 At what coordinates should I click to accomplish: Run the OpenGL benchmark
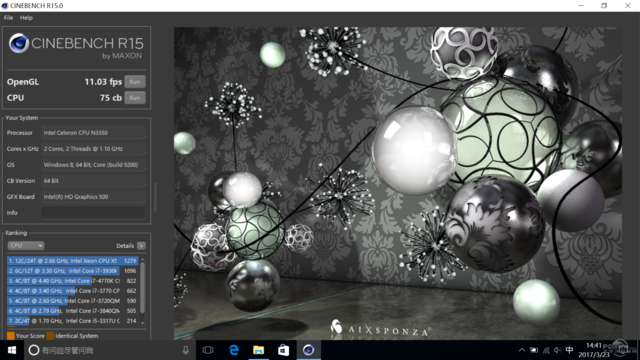(135, 82)
